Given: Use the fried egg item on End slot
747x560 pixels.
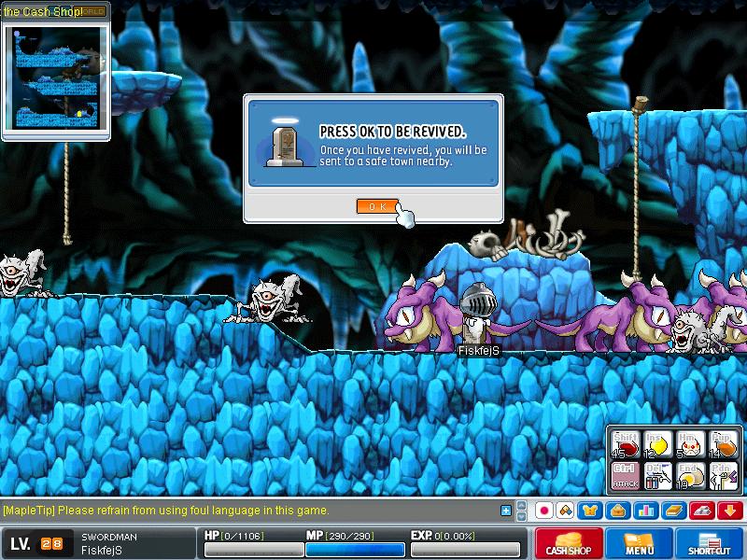Looking at the screenshot, I should coord(691,476).
